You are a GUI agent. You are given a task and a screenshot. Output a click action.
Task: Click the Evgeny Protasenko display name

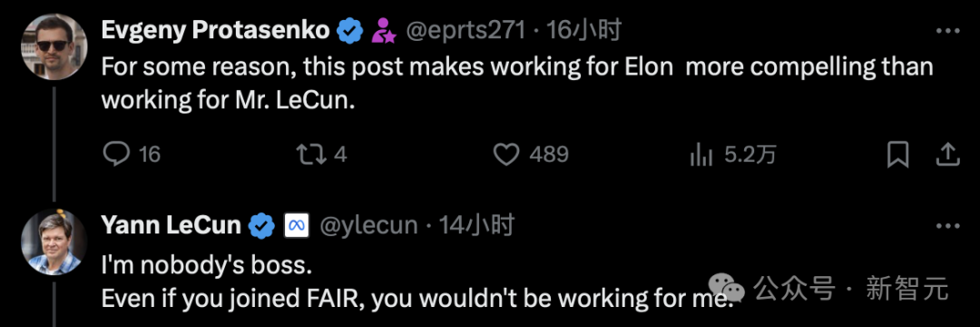(216, 31)
